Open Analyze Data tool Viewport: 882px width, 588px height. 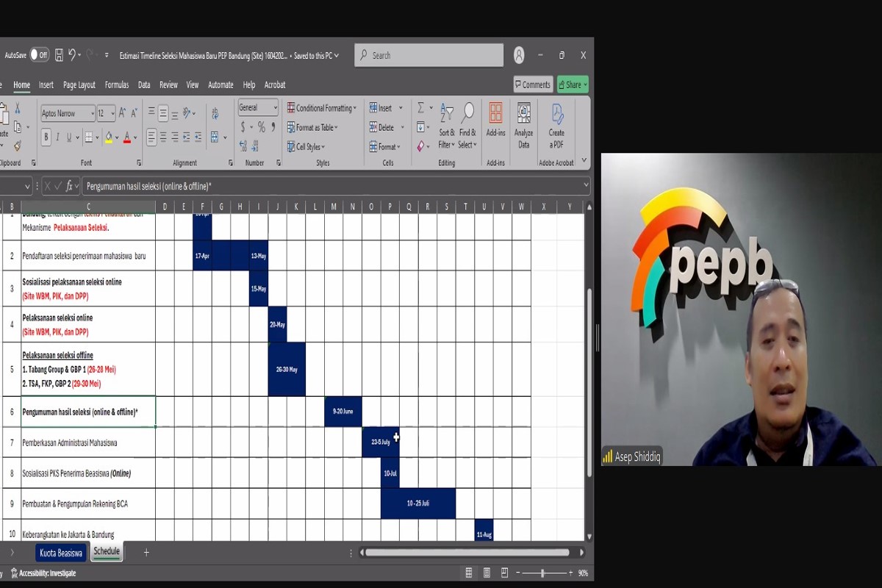pos(523,125)
